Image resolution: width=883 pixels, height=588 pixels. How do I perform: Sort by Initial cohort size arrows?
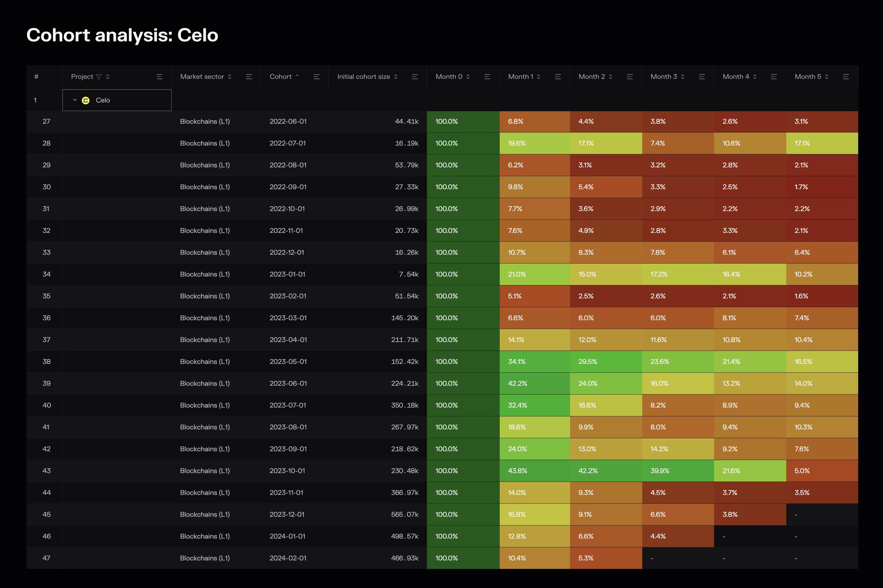tap(396, 77)
